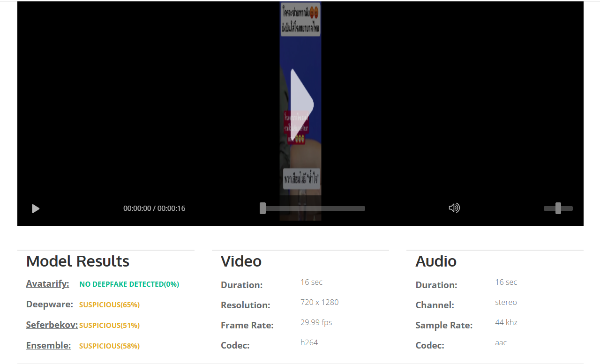Select the 'SUSPICIOUS(58%)' Ensemble result
600x364 pixels.
tap(110, 346)
